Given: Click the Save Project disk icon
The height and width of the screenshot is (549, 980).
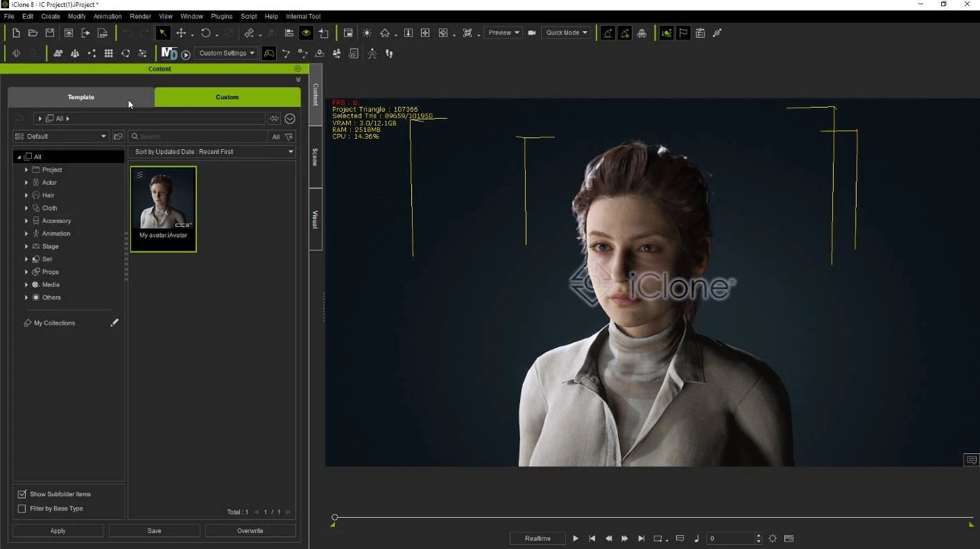Looking at the screenshot, I should tap(50, 33).
